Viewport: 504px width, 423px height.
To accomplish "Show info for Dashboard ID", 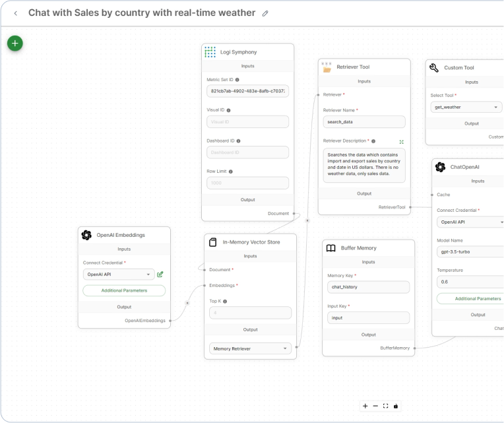I will pyautogui.click(x=239, y=141).
